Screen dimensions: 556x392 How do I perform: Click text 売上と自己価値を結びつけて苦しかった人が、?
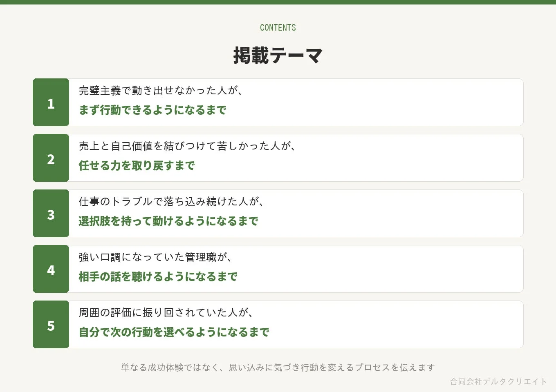pyautogui.click(x=187, y=146)
